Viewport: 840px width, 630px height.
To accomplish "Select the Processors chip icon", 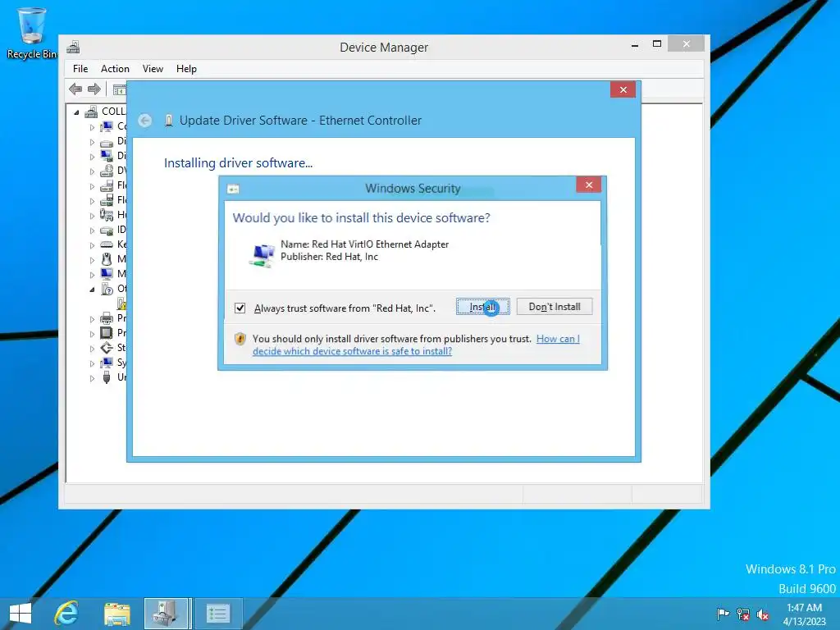I will (x=107, y=333).
